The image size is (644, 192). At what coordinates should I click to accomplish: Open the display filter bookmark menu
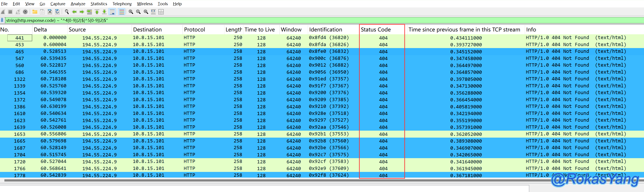click(2, 20)
